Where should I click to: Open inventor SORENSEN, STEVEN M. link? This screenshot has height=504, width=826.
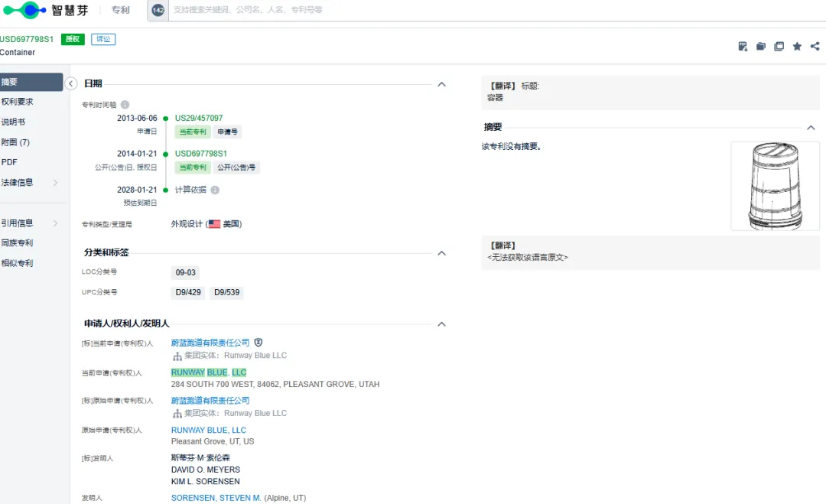[216, 498]
